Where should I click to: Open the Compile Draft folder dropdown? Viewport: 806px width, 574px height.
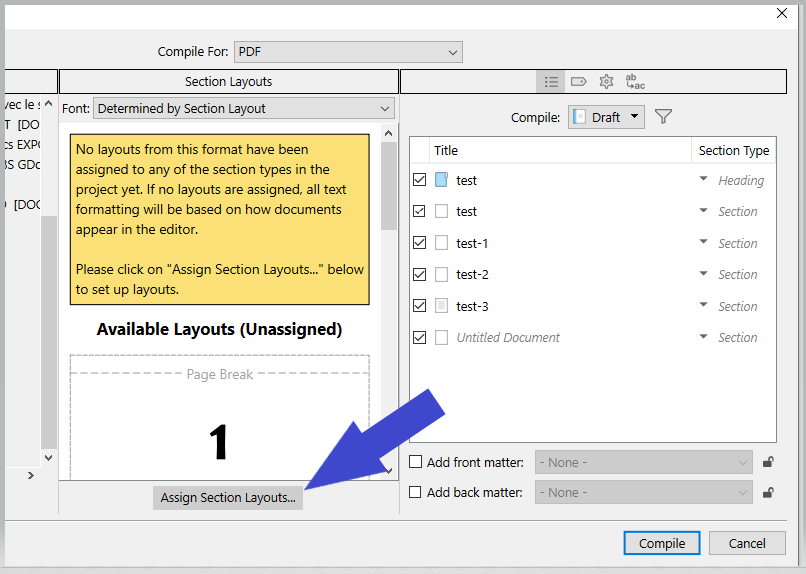coord(606,117)
